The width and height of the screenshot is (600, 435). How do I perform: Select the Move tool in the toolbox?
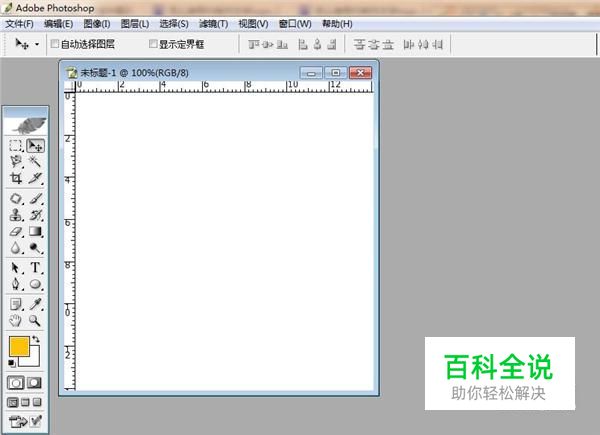click(x=35, y=145)
